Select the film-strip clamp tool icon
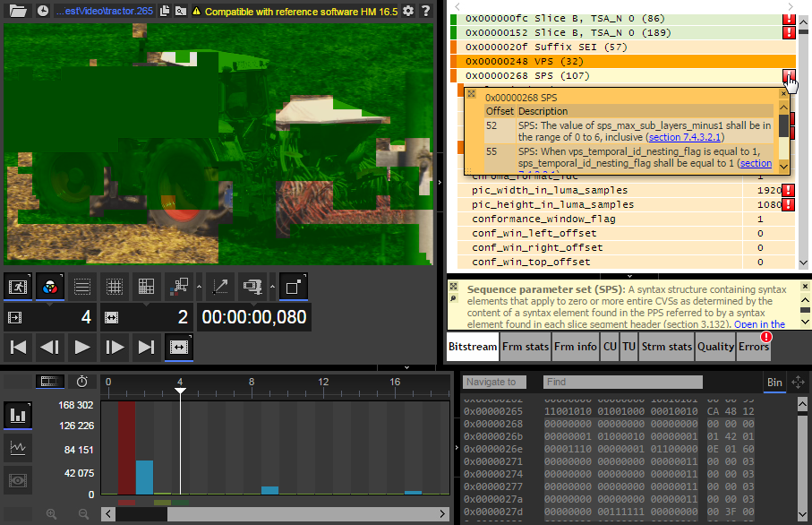Image resolution: width=812 pixels, height=525 pixels. (252, 287)
